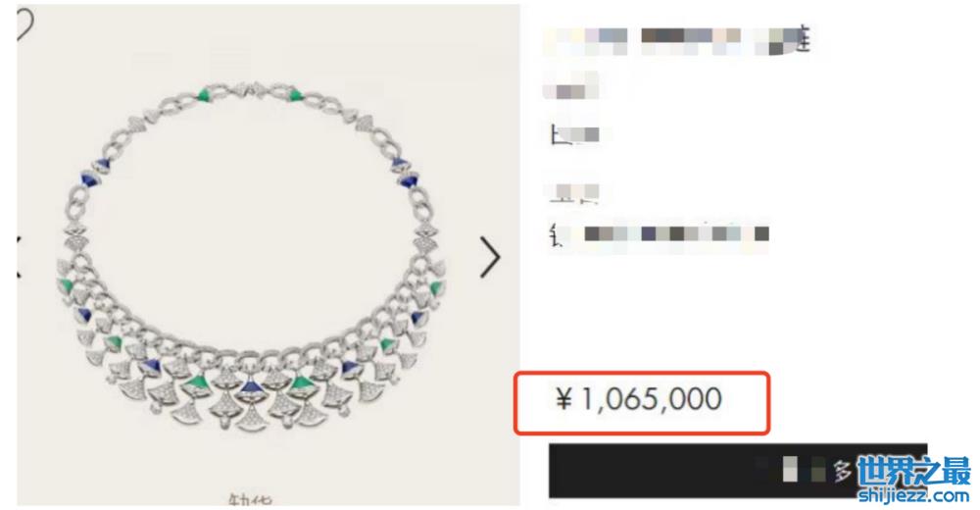Image resolution: width=980 pixels, height=510 pixels.
Task: Click the pixelated product title line
Action: 677,40
